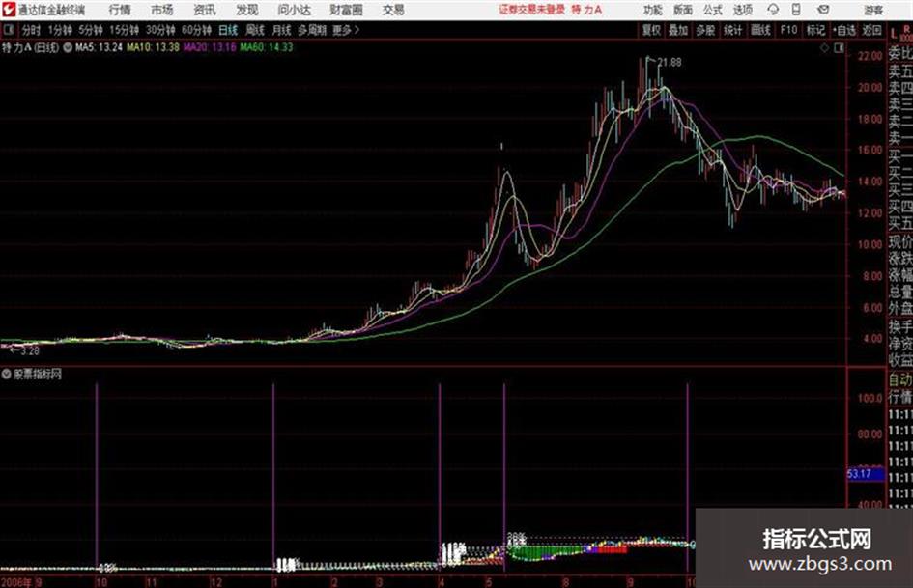The height and width of the screenshot is (588, 913).
Task: Click the 多股 multi-stock button
Action: [x=705, y=30]
